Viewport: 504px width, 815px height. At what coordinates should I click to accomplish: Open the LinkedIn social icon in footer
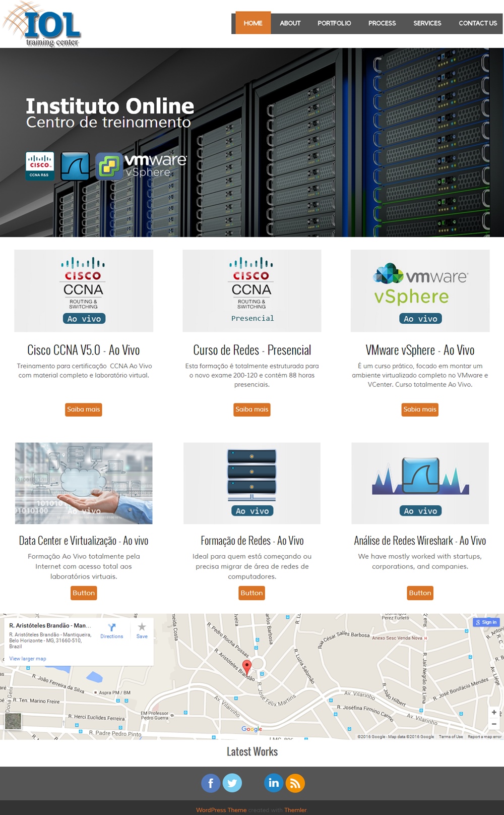pos(274,783)
